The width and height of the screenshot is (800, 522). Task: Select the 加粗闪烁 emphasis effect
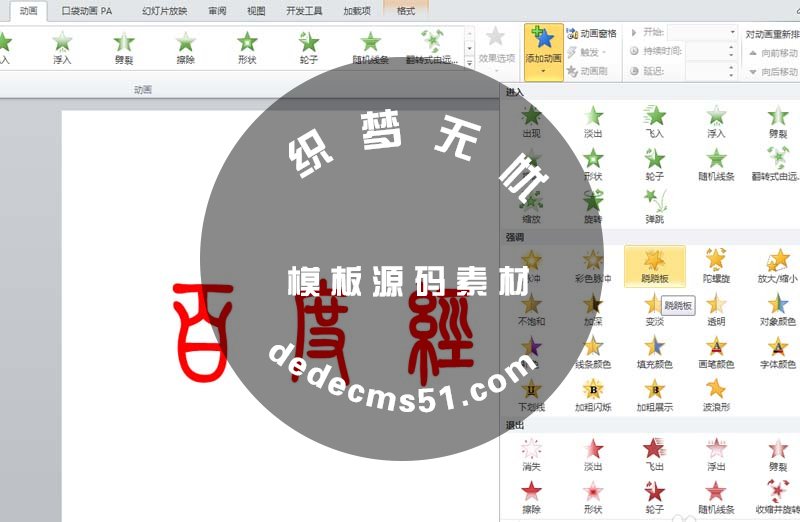593,395
